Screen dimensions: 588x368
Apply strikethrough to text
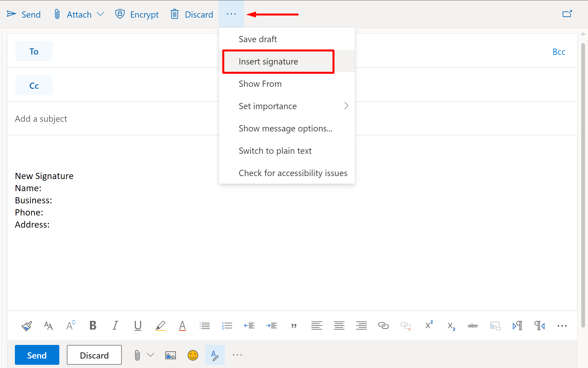coord(473,326)
